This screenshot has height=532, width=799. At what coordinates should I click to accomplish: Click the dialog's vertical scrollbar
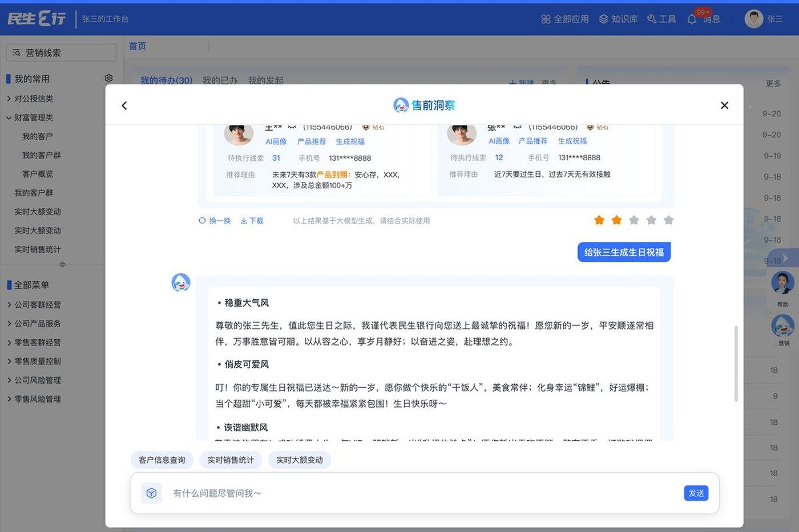[x=736, y=363]
